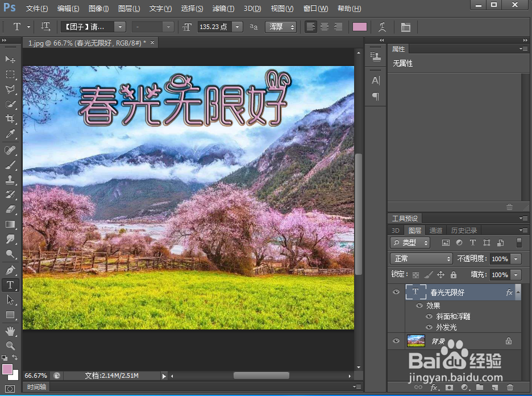
Task: Select the Zoom tool
Action: 9,345
